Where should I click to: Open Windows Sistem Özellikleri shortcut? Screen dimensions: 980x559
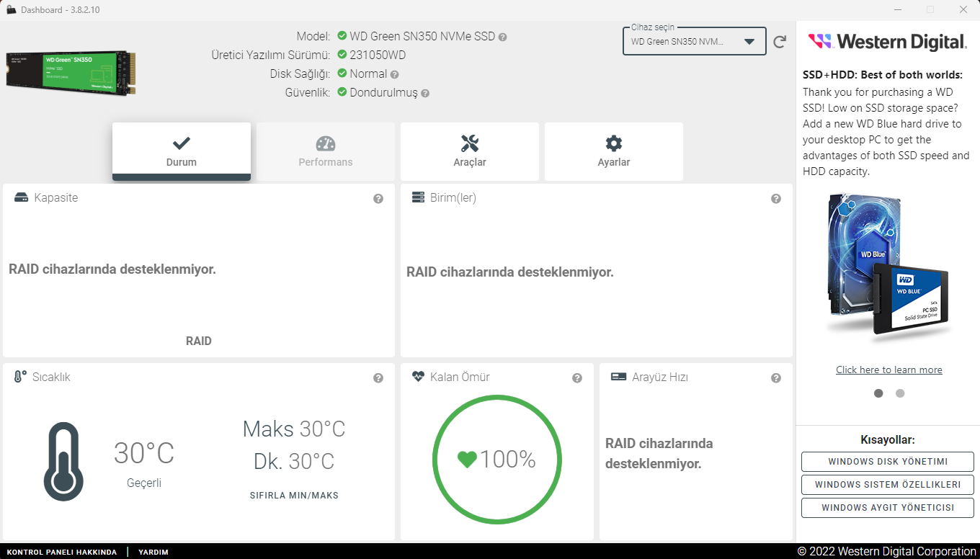click(888, 485)
